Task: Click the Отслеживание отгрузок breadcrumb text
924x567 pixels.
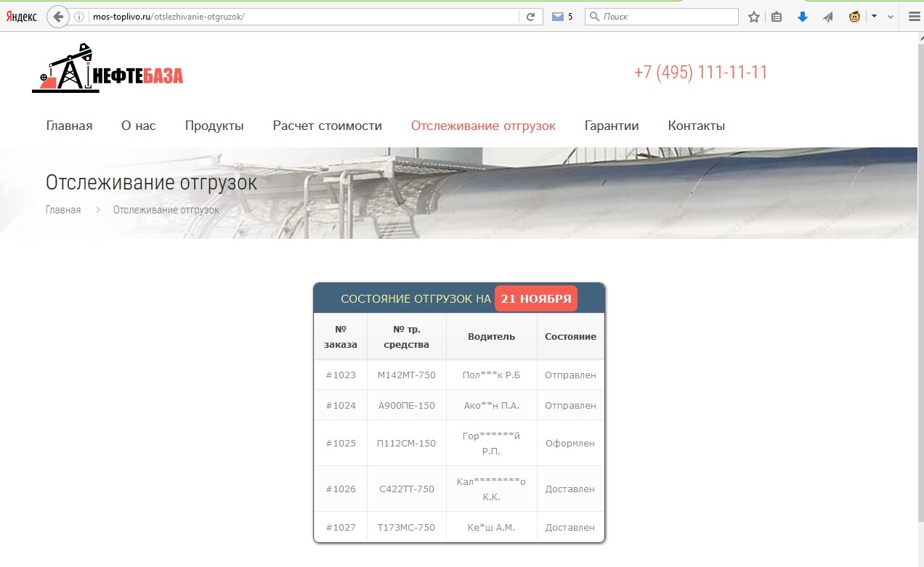Action: tap(166, 210)
